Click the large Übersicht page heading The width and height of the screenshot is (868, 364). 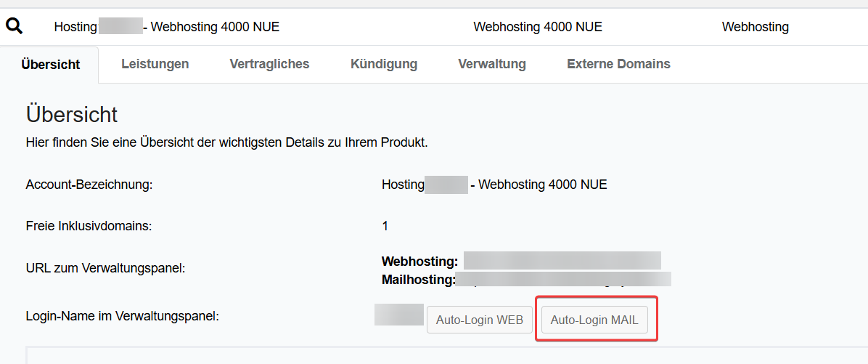72,114
